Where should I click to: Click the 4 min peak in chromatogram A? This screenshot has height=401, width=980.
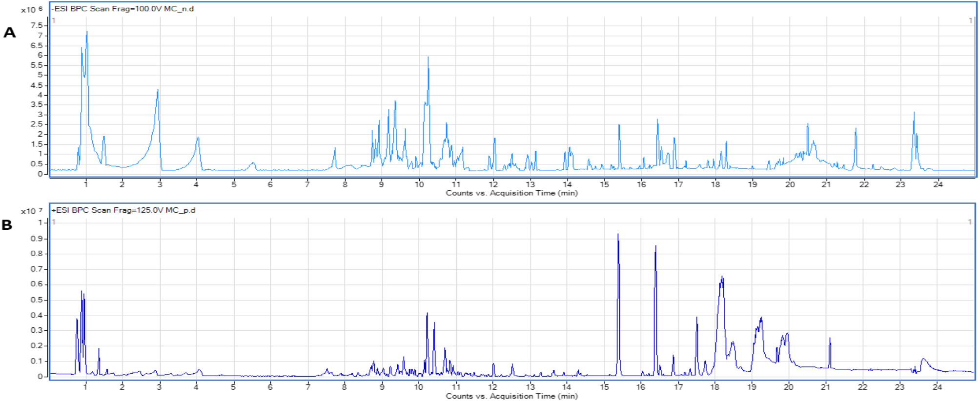tap(198, 139)
